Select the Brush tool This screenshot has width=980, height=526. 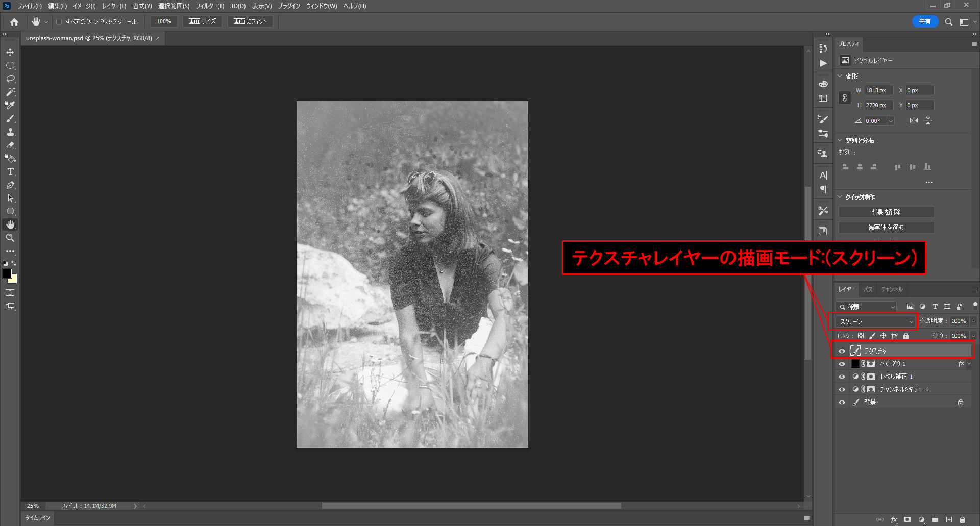click(10, 119)
